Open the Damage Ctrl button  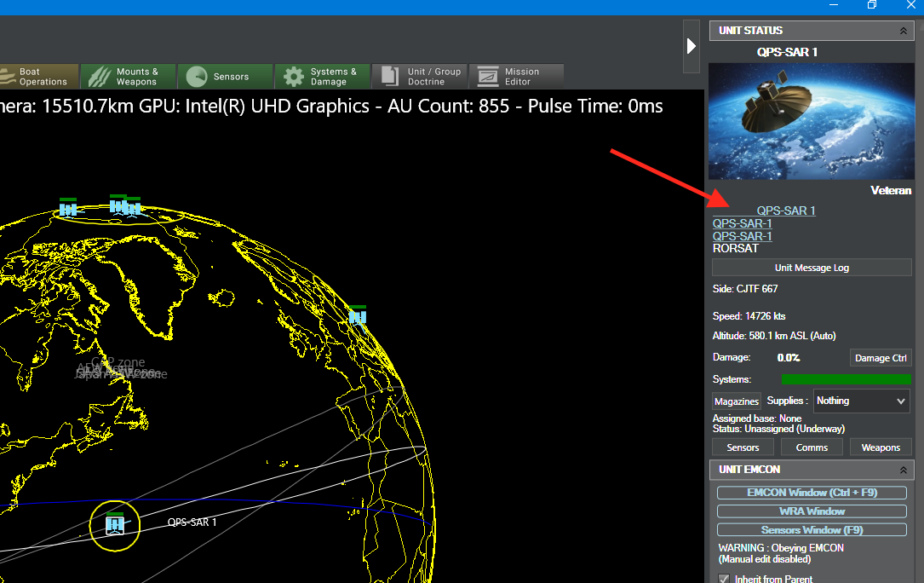tap(881, 358)
